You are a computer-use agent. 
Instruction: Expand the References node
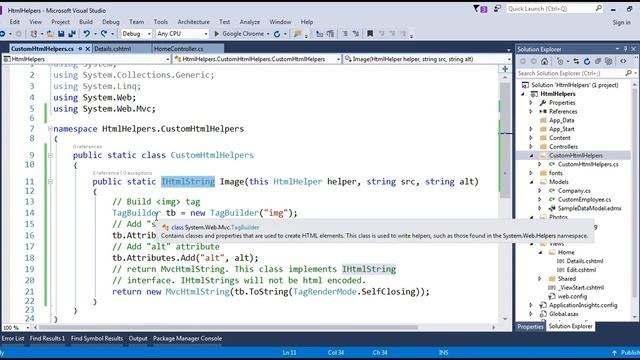[x=531, y=111]
